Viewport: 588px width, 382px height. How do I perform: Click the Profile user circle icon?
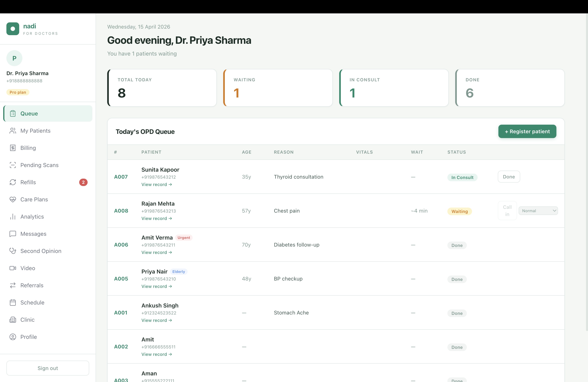tap(13, 337)
